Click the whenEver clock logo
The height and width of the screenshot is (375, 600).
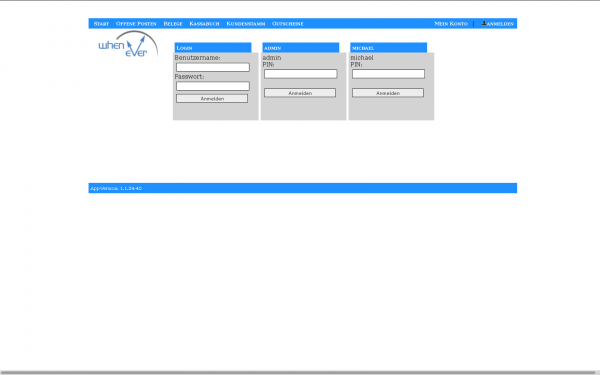click(x=128, y=44)
